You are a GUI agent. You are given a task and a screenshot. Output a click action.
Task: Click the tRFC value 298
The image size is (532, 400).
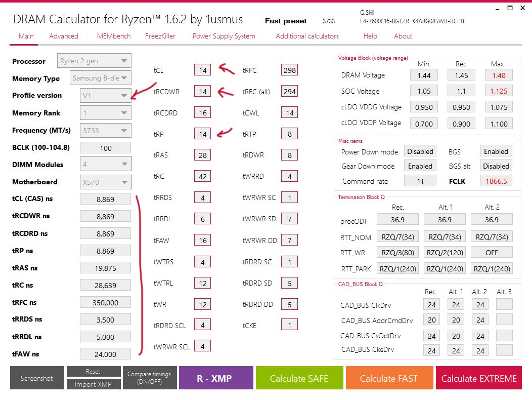[289, 70]
